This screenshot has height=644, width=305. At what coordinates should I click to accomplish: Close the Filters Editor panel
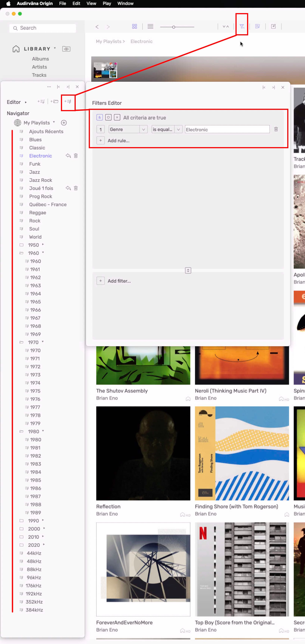click(x=283, y=87)
